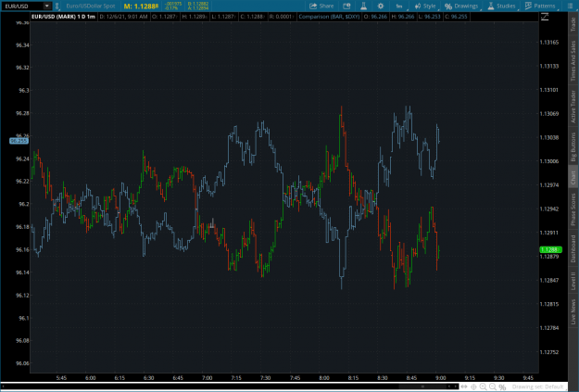
Task: Click the chart scale toggle icon above price axis
Action: point(545,17)
